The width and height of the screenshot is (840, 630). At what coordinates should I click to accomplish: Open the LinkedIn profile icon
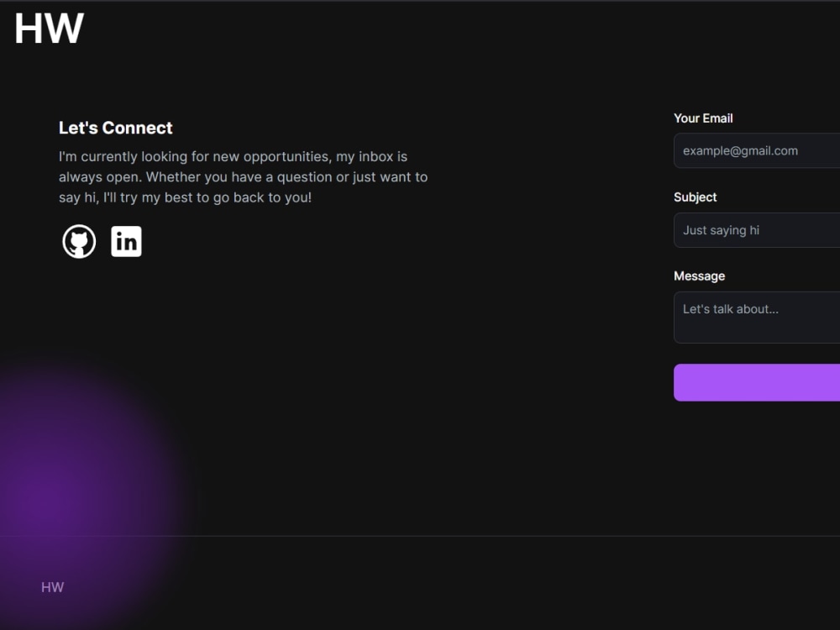coord(127,242)
